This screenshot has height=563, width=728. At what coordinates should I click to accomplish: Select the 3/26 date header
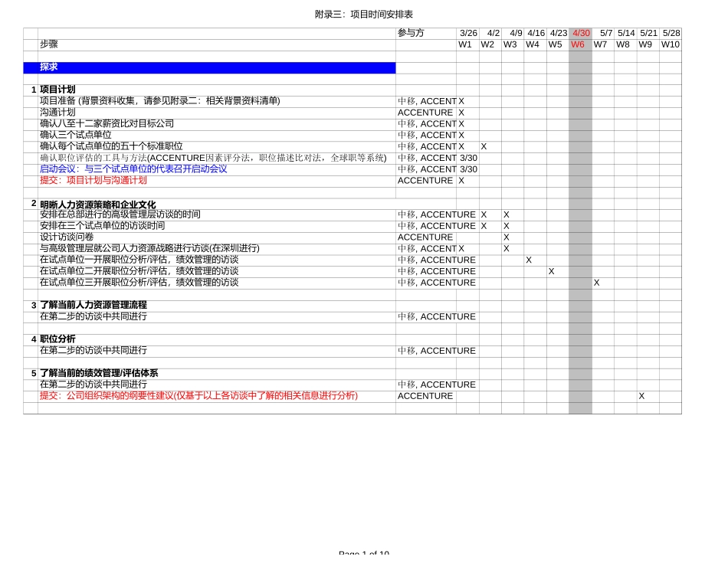coord(468,33)
